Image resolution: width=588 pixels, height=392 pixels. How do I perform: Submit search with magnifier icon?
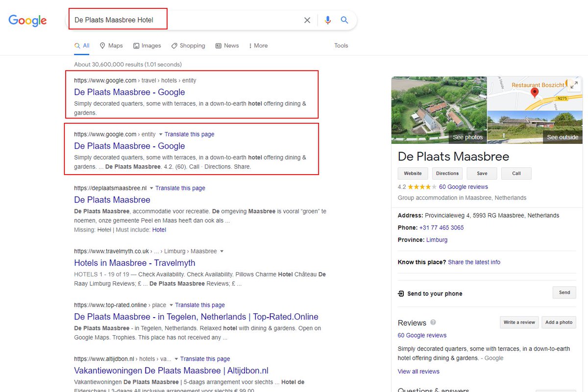[x=344, y=20]
